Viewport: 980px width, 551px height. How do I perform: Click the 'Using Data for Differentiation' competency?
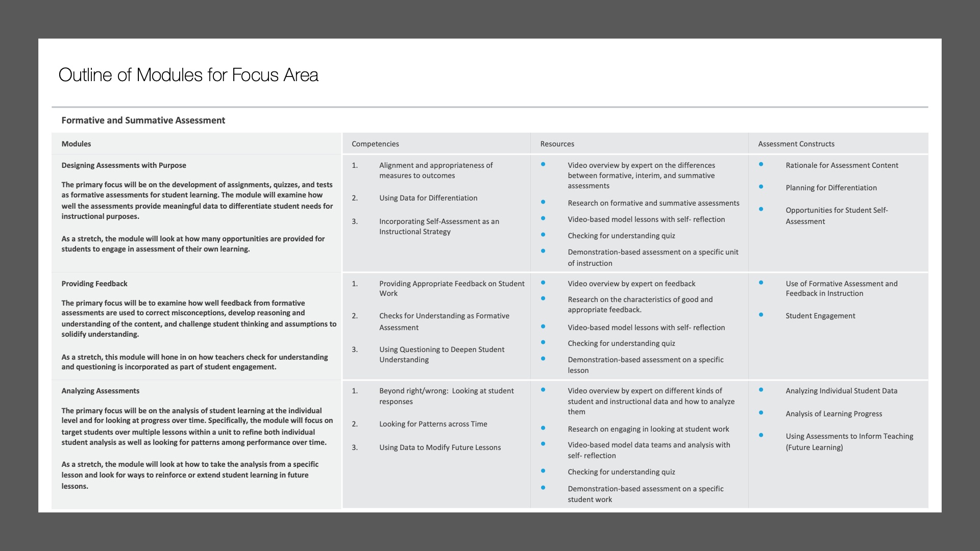pyautogui.click(x=428, y=198)
